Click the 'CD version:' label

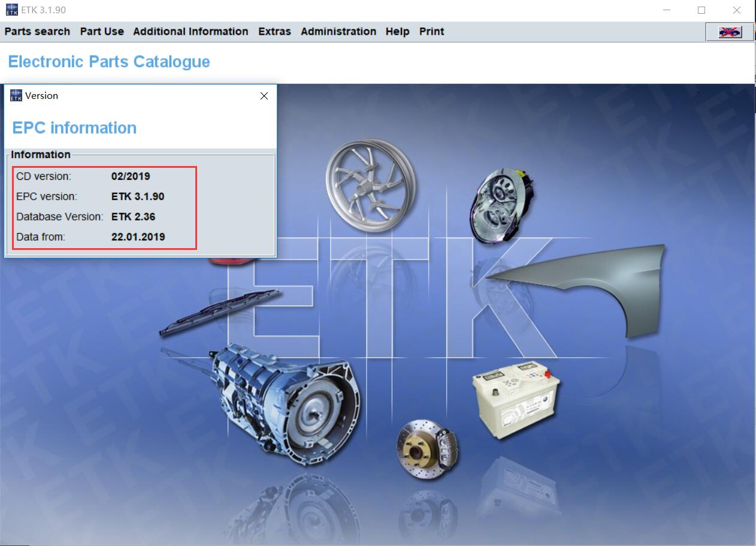44,176
